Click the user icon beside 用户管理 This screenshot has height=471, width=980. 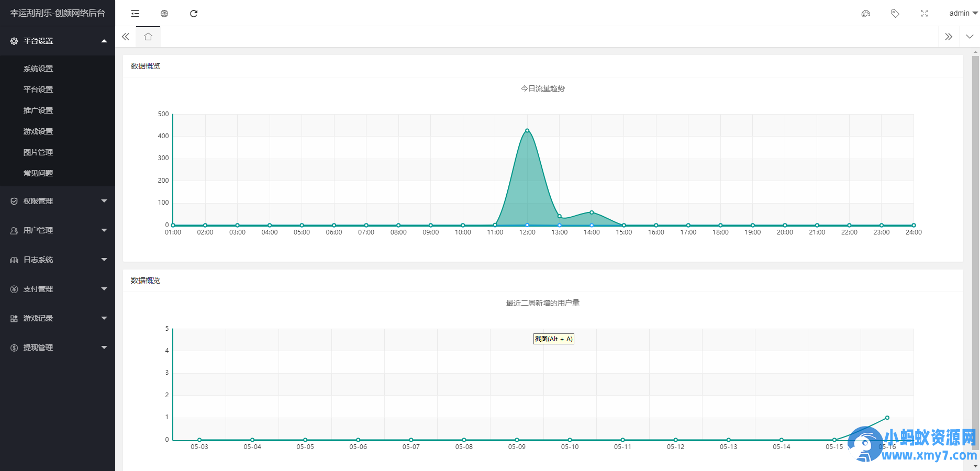[14, 230]
